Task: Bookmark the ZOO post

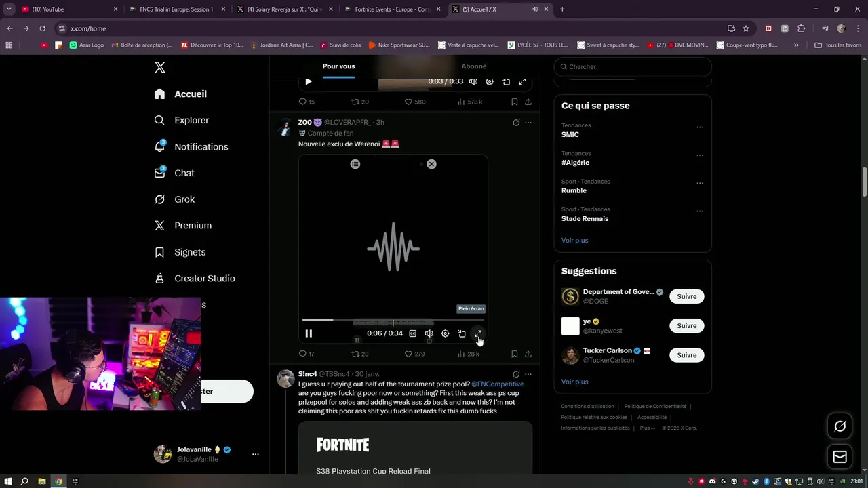Action: pos(514,354)
